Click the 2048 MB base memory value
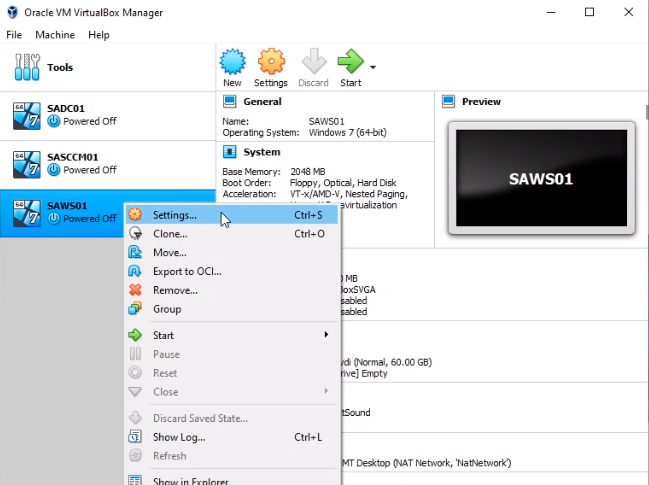The height and width of the screenshot is (485, 649). pyautogui.click(x=308, y=172)
